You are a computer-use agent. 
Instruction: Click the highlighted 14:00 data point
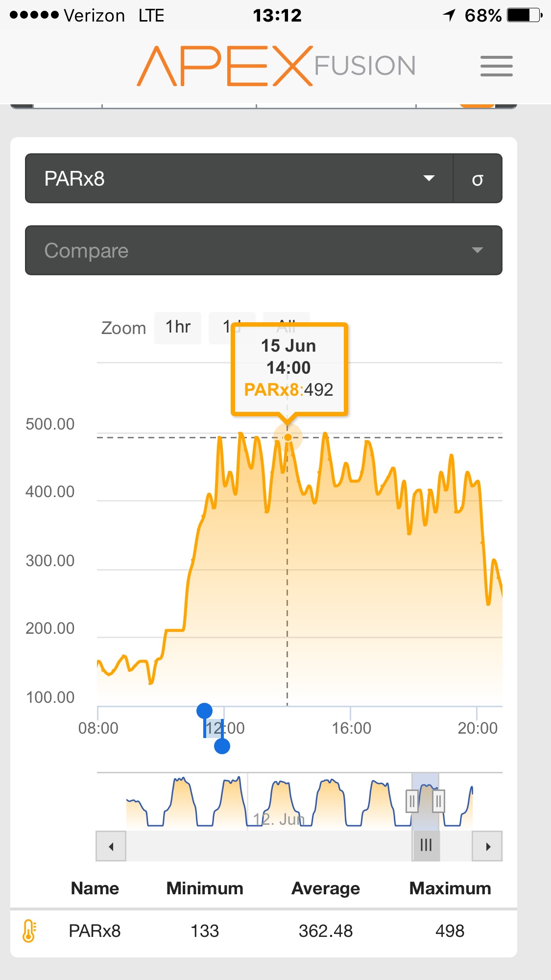[288, 437]
